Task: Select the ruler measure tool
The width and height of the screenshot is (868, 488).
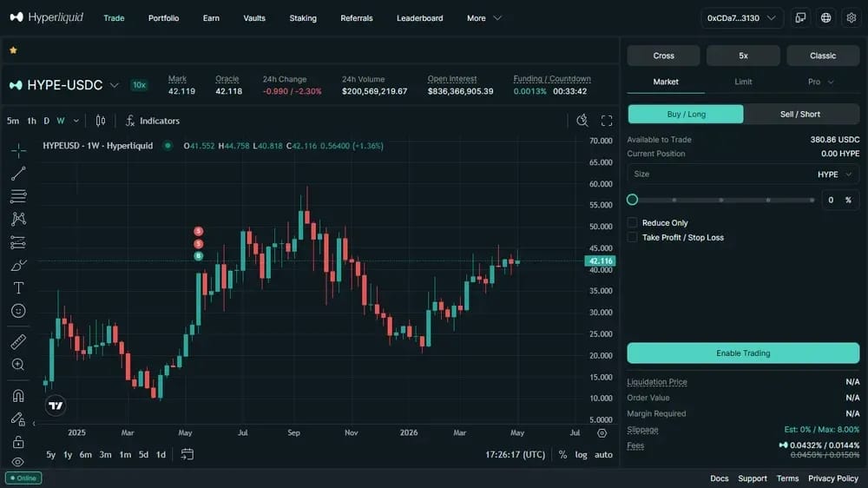Action: [18, 342]
